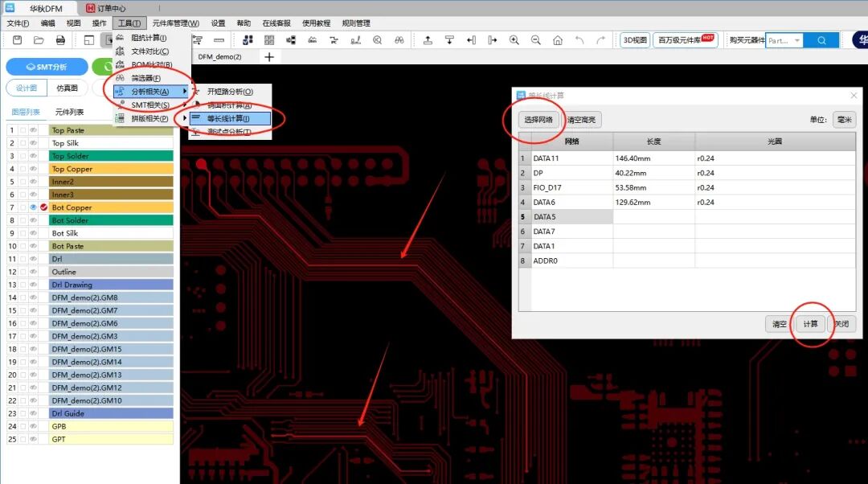Click the home view icon

tap(558, 40)
